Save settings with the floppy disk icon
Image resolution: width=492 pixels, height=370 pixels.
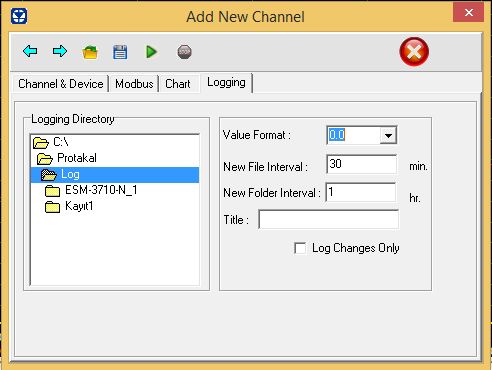(x=120, y=52)
